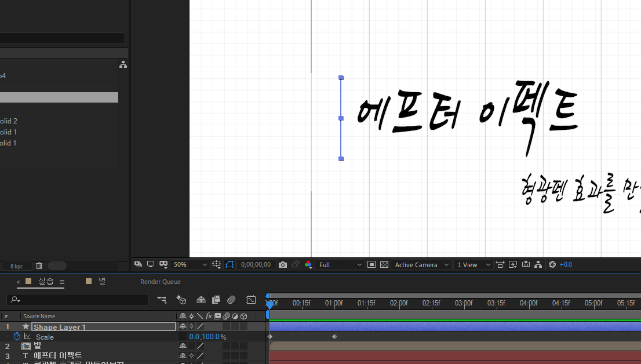Image resolution: width=641 pixels, height=364 pixels.
Task: Open the RGB channel color-management icon
Action: tap(308, 265)
